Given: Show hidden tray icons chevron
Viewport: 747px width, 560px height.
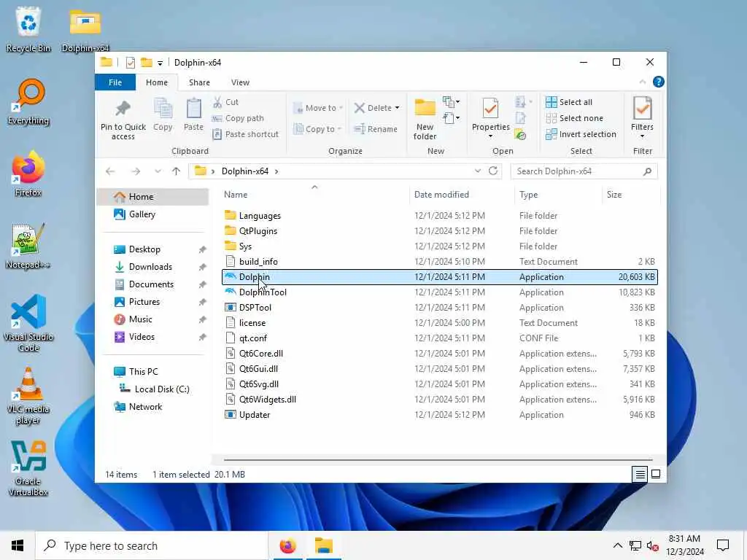Looking at the screenshot, I should point(617,545).
